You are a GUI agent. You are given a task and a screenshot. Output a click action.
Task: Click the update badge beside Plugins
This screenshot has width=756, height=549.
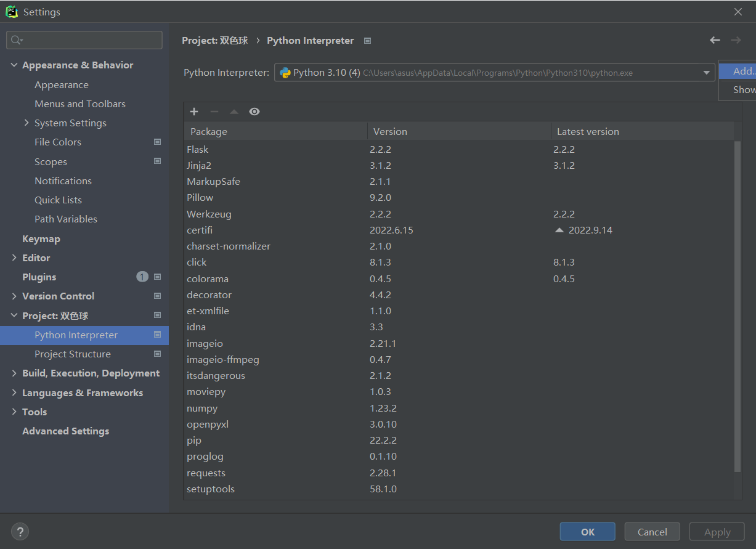pos(142,277)
